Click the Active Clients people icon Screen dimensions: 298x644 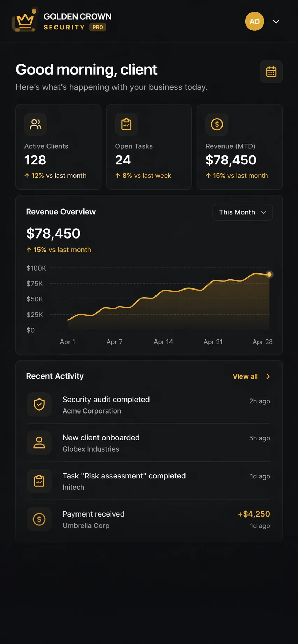tap(36, 124)
